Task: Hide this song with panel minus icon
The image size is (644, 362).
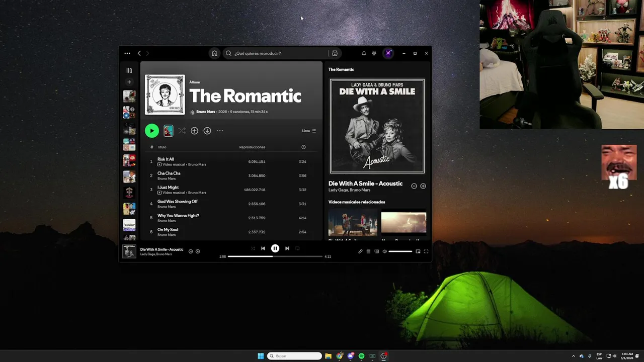Action: coord(414,186)
